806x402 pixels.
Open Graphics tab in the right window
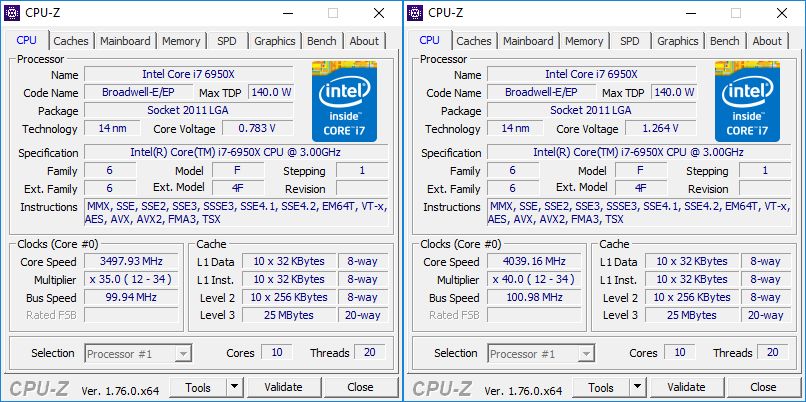tap(677, 41)
